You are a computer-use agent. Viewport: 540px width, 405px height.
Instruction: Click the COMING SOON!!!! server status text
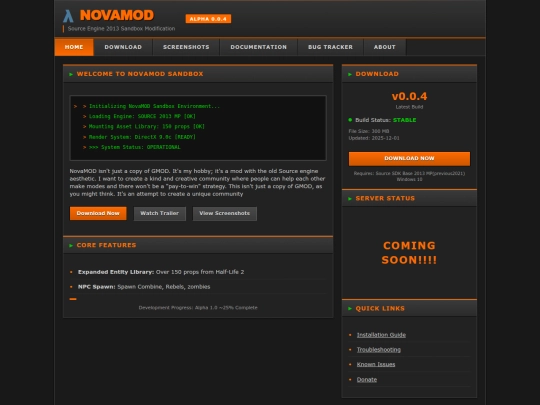click(409, 253)
